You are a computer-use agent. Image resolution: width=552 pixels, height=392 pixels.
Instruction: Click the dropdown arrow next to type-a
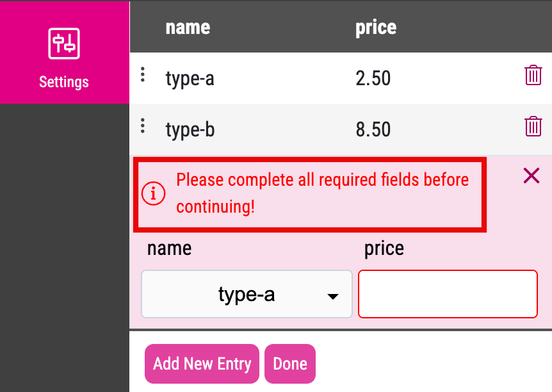[x=333, y=297]
